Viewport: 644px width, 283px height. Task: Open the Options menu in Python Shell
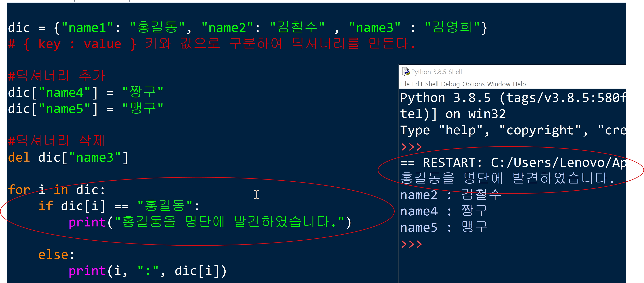[x=474, y=84]
